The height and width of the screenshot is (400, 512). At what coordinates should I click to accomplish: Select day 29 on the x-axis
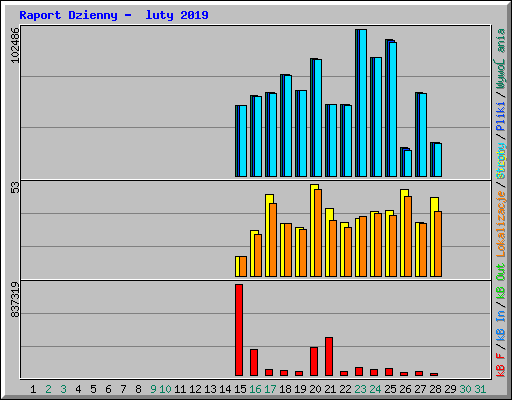point(450,389)
